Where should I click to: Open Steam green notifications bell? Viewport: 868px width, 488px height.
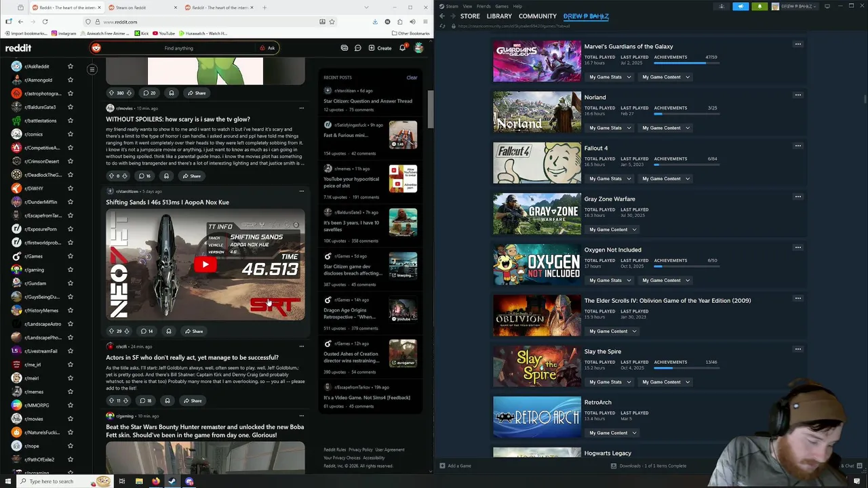coord(759,6)
